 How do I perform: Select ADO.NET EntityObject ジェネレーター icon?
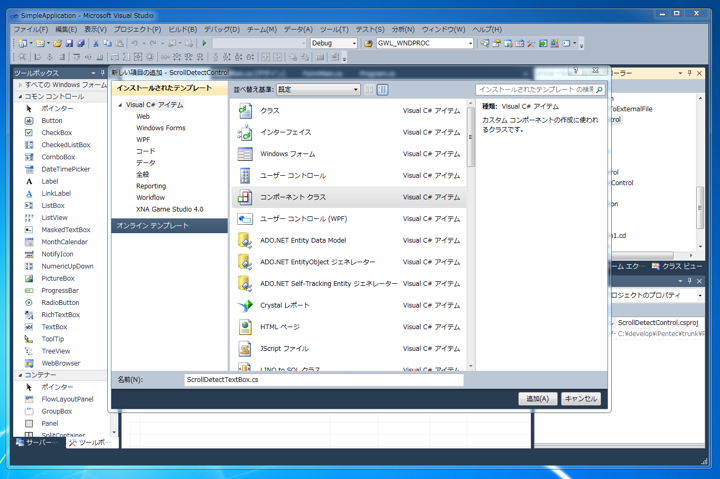(x=245, y=262)
